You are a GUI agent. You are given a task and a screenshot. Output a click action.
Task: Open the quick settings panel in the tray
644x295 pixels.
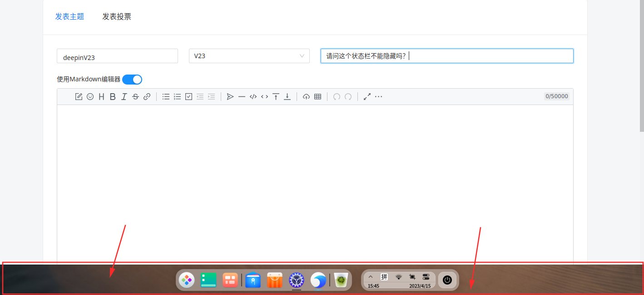click(x=426, y=276)
